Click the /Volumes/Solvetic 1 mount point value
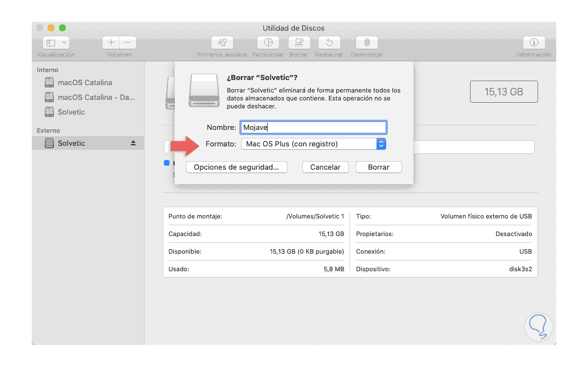This screenshot has height=387, width=588. (x=315, y=216)
